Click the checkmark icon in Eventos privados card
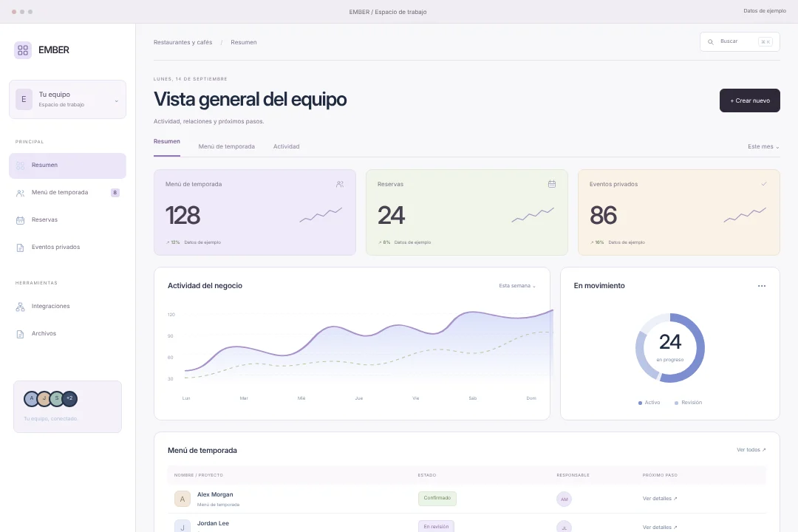Screen dimensions: 798x532 [x=764, y=184]
